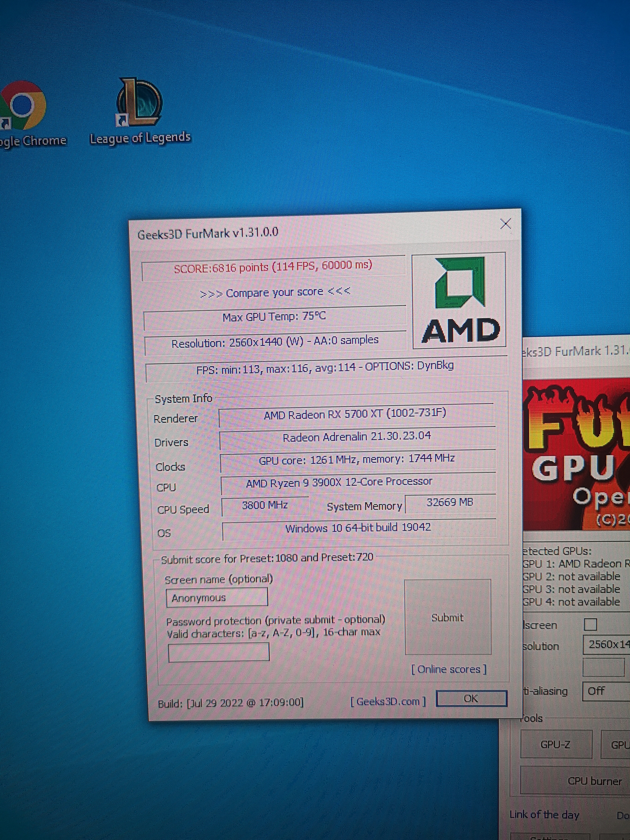This screenshot has height=840, width=630.
Task: Click the Compare your score link
Action: pos(275,293)
